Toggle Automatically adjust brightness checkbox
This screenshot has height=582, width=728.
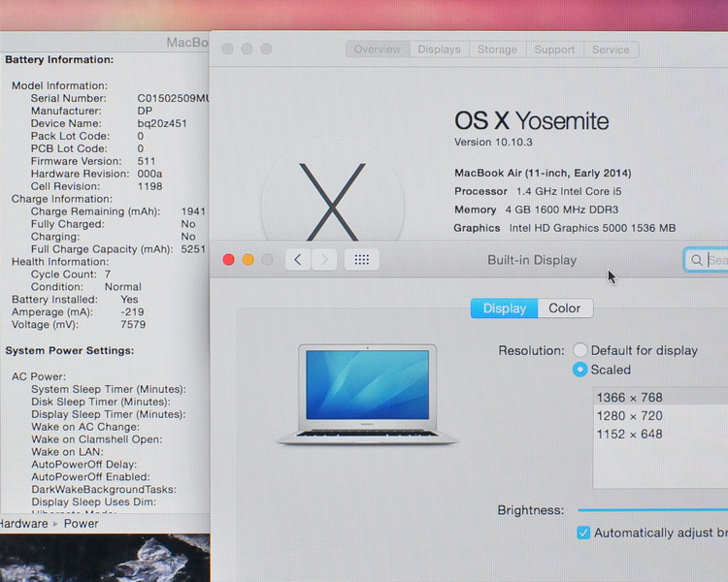(x=583, y=533)
